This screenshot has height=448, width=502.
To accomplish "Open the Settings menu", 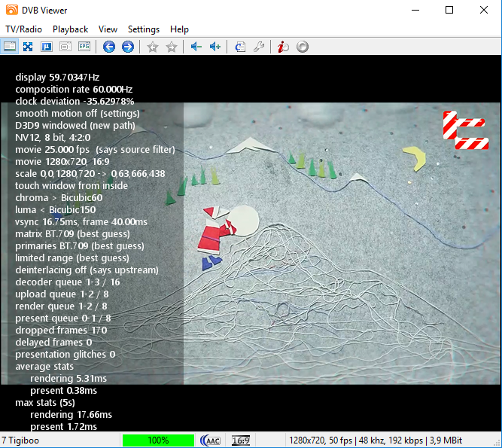I will pyautogui.click(x=144, y=29).
